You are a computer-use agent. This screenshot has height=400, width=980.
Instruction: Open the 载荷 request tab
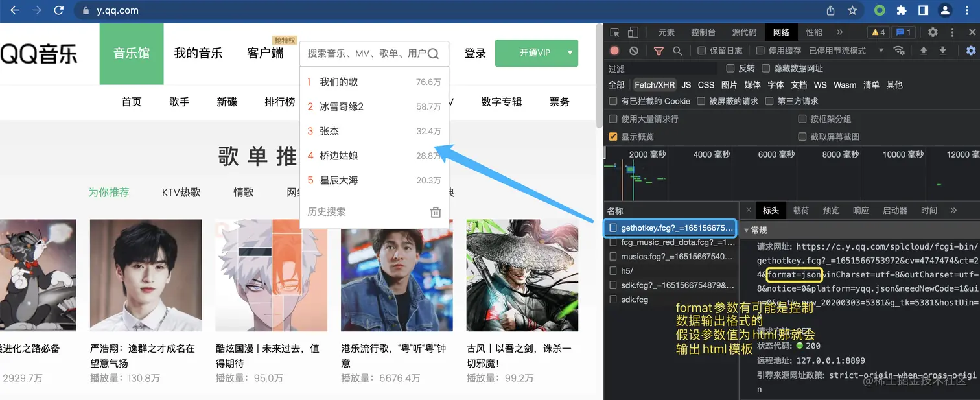[x=801, y=210]
